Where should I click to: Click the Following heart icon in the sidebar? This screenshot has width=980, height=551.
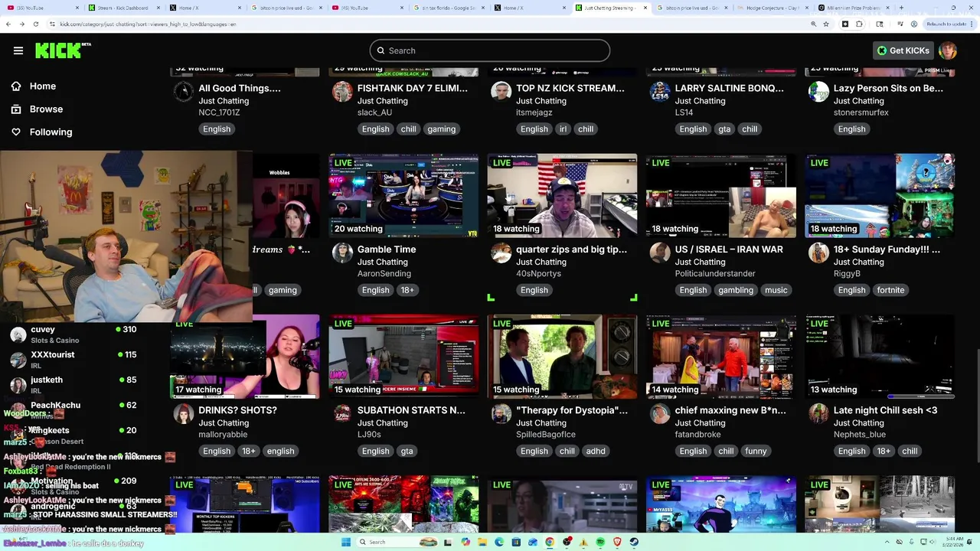[16, 132]
